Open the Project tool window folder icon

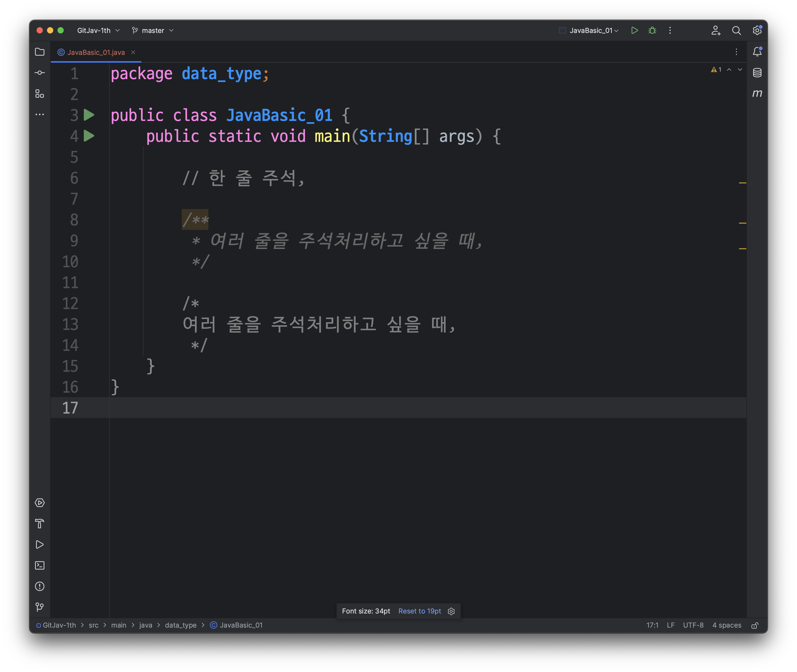(x=40, y=52)
